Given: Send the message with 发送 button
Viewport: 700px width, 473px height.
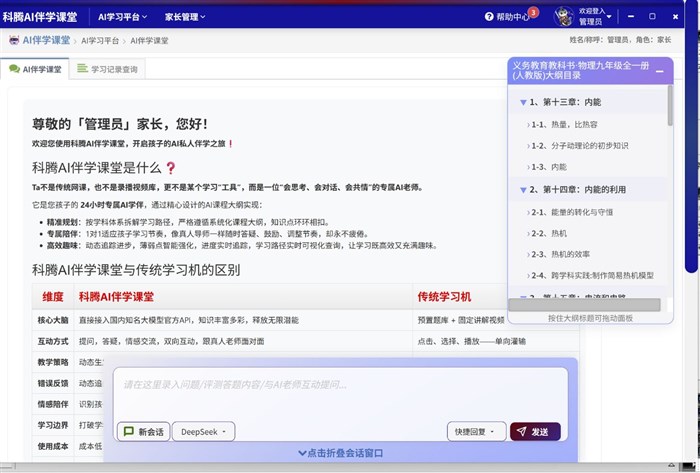Looking at the screenshot, I should pos(534,432).
